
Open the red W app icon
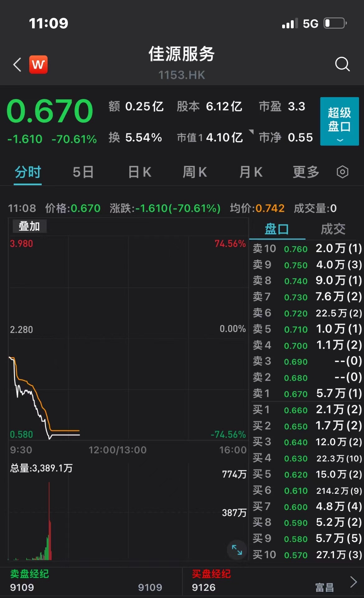38,65
